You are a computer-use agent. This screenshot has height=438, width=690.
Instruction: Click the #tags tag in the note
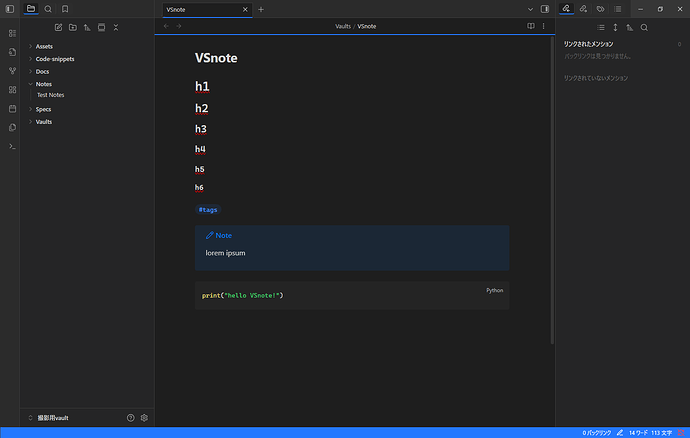(208, 210)
